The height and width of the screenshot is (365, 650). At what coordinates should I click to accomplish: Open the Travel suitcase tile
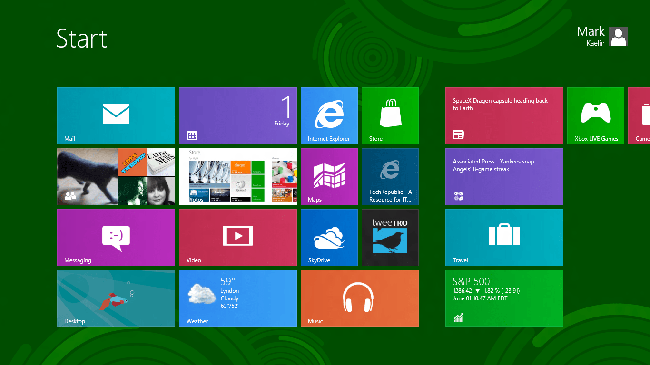point(504,237)
